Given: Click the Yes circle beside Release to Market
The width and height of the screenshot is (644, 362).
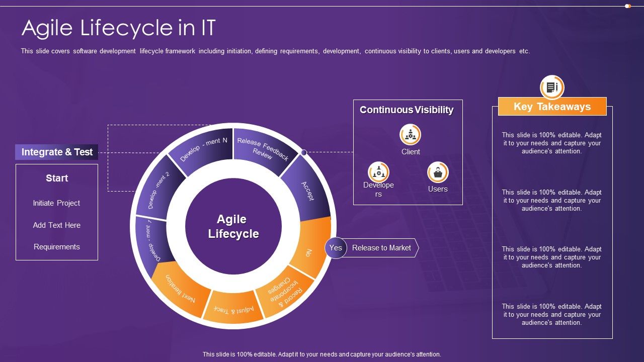Looking at the screenshot, I should click(x=336, y=248).
